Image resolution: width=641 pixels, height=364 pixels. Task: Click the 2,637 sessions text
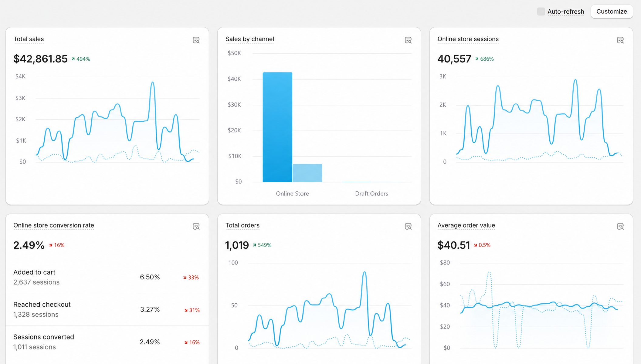[36, 282]
